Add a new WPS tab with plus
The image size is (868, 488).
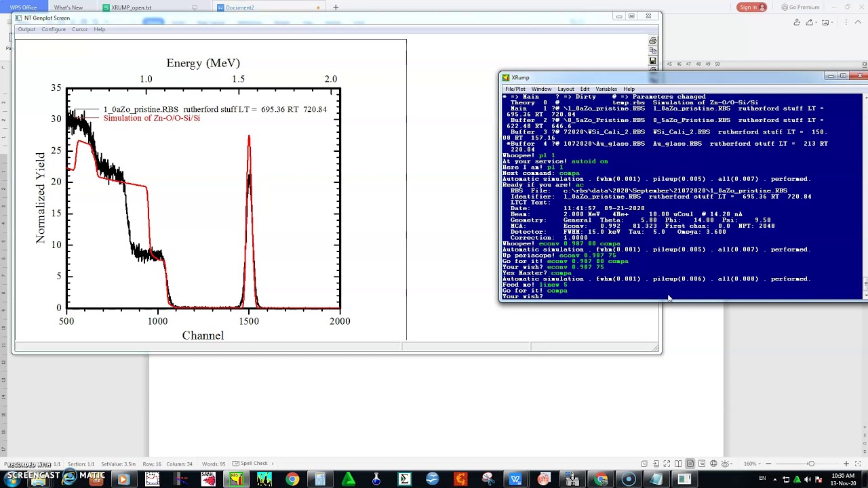pyautogui.click(x=336, y=7)
